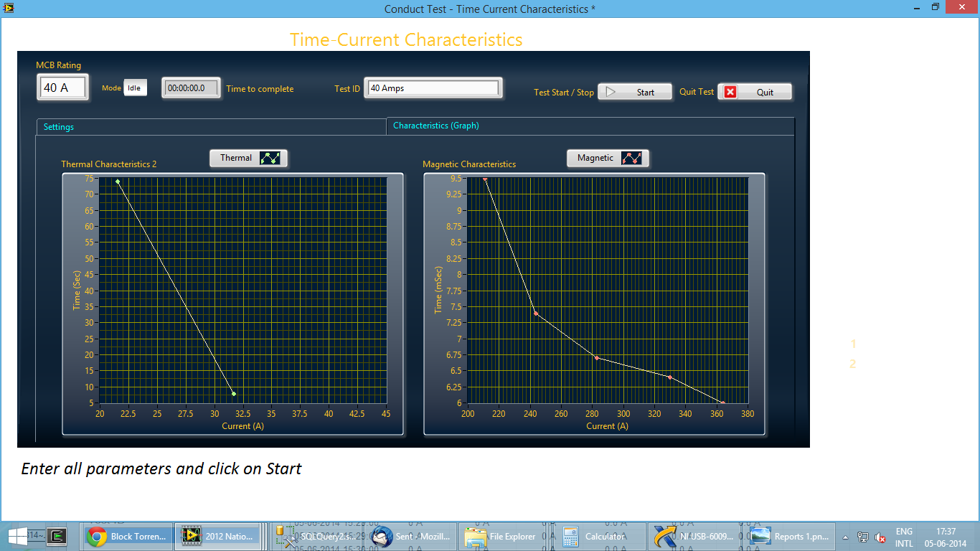Click the LabVIEW icon in the title bar
980x551 pixels.
(x=8, y=8)
